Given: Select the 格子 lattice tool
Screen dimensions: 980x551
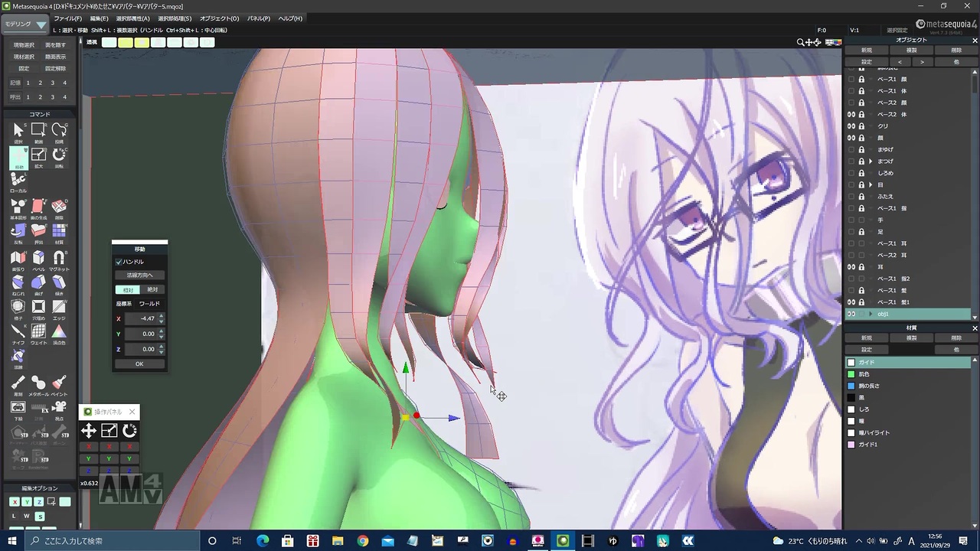Looking at the screenshot, I should pos(18,309).
